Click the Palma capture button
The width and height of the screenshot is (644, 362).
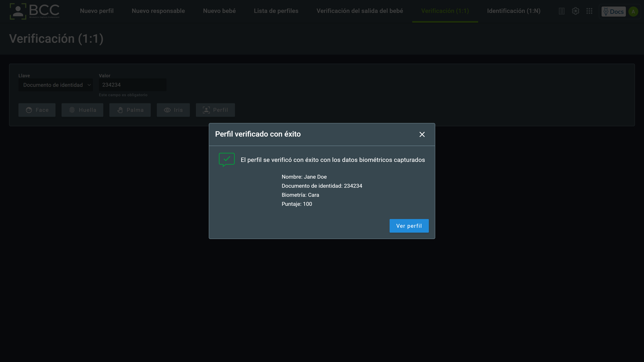[x=130, y=110]
